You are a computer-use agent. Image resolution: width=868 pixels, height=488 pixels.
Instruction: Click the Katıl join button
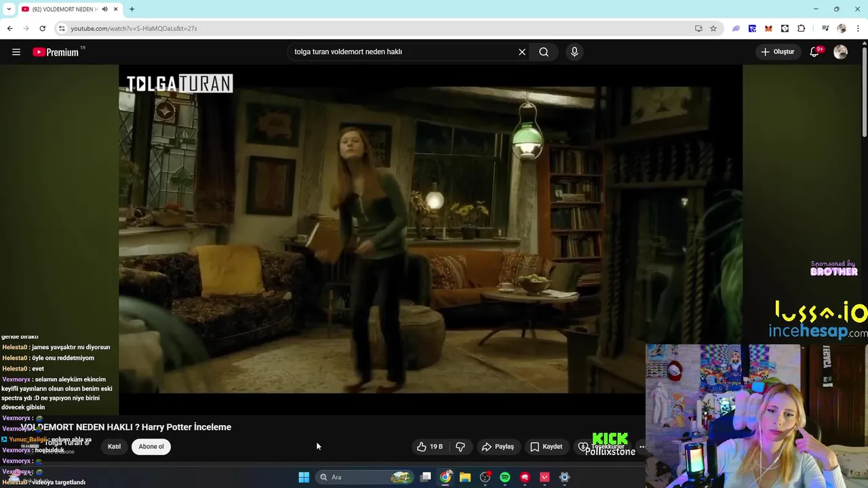click(114, 447)
